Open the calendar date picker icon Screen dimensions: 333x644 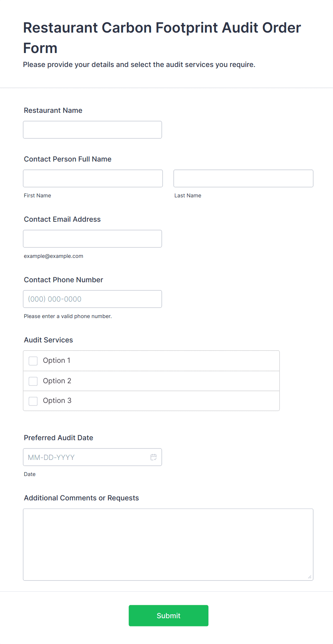[x=154, y=457]
